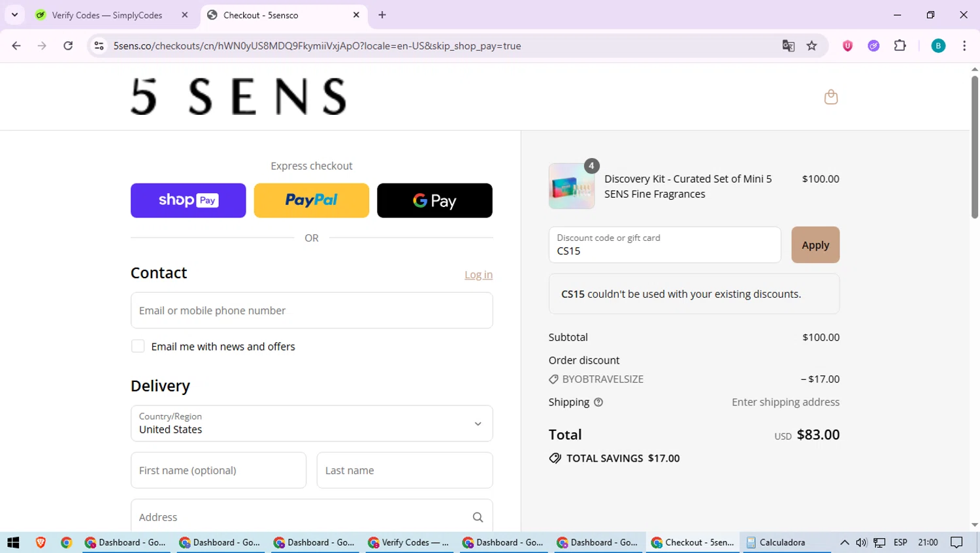The height and width of the screenshot is (553, 980).
Task: Bookmark this page with the star icon
Action: pos(811,46)
